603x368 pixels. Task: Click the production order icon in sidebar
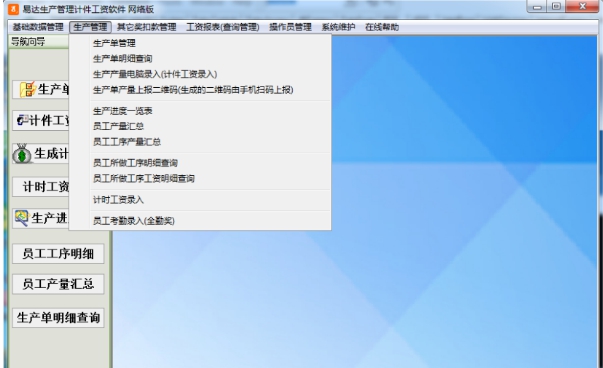(28, 89)
